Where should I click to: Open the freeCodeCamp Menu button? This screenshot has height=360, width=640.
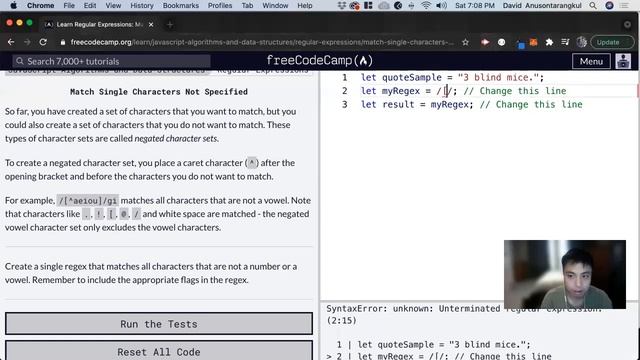(x=591, y=61)
